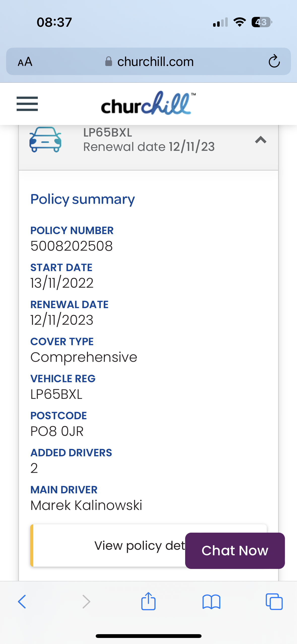Tap the Policy summary heading
The image size is (297, 644).
click(83, 199)
